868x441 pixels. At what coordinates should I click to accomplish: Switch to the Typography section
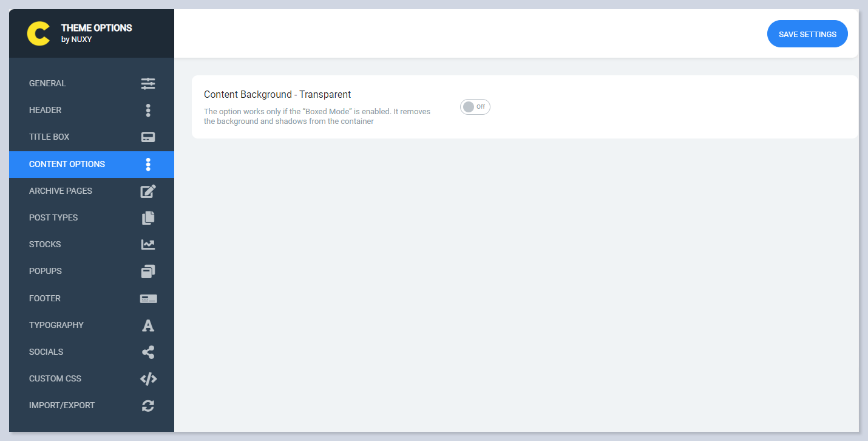[x=56, y=326]
